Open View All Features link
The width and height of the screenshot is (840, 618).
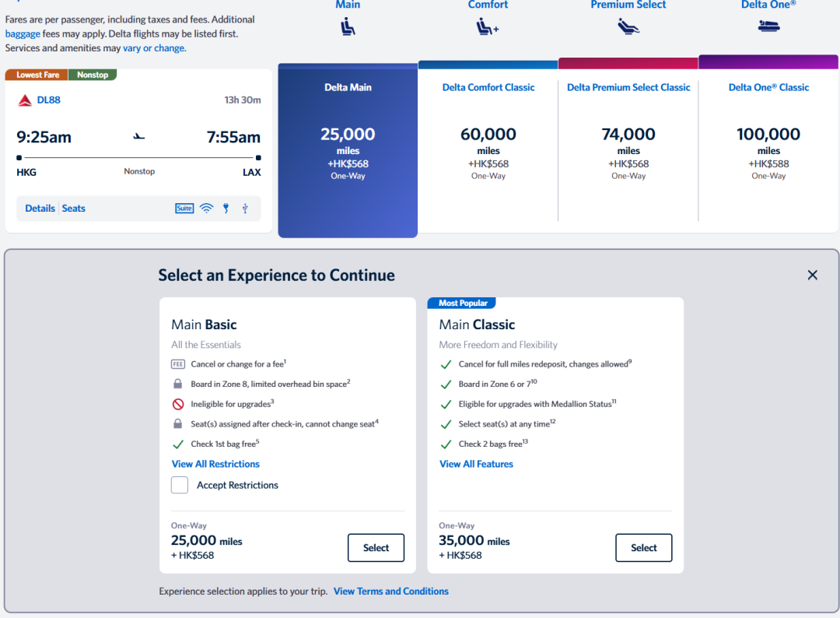pos(476,464)
